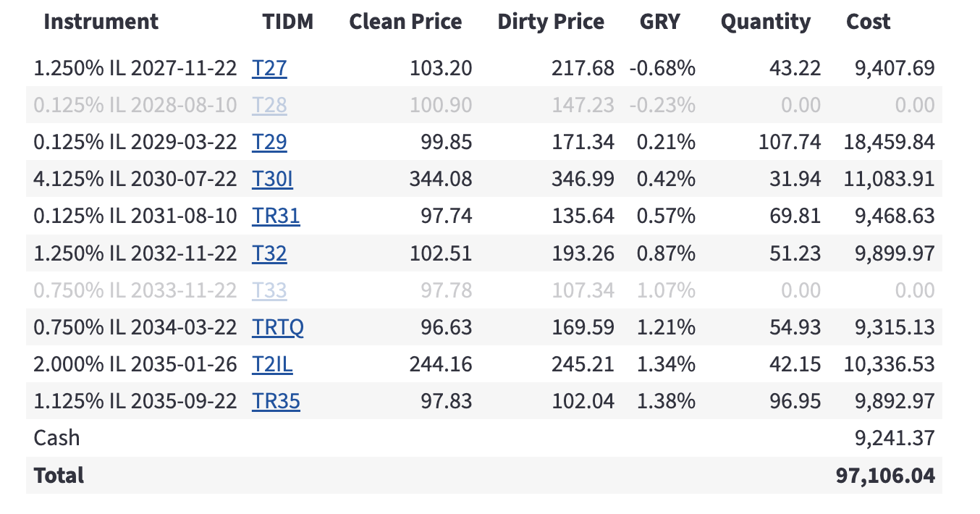This screenshot has height=514, width=980.
Task: Click the TR35 TIDM link
Action: click(276, 402)
